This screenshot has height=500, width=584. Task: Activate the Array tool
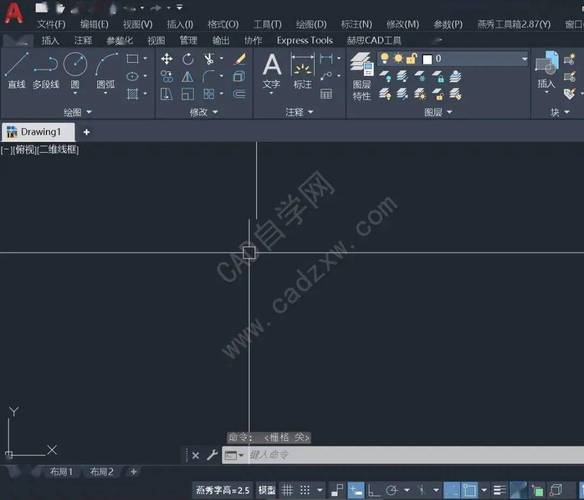point(209,94)
